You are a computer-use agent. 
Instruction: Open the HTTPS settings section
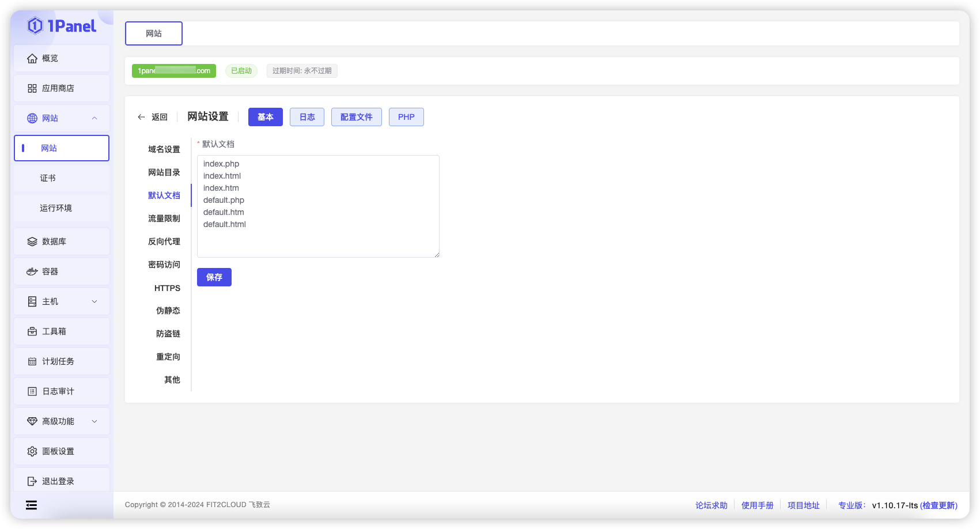167,288
